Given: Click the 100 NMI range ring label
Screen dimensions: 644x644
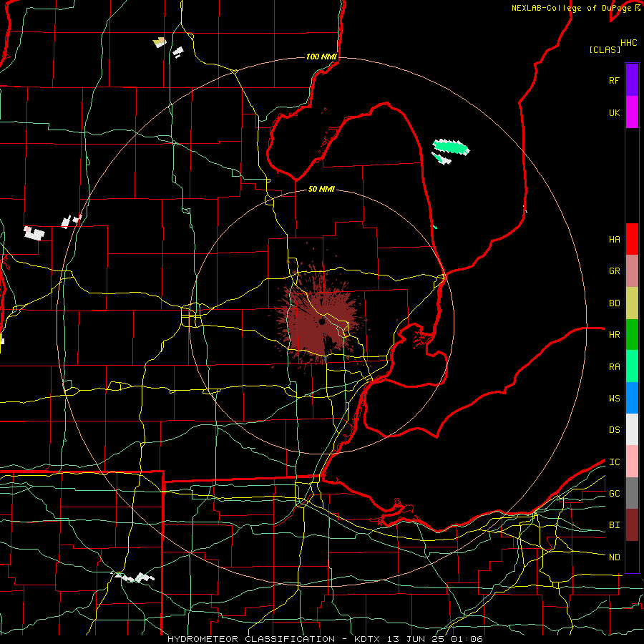Looking at the screenshot, I should pyautogui.click(x=321, y=57).
